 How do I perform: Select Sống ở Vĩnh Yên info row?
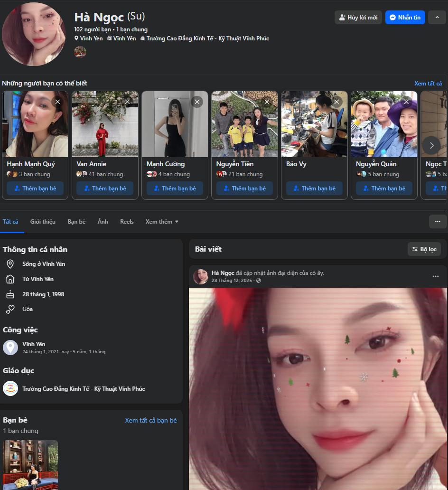coord(44,264)
